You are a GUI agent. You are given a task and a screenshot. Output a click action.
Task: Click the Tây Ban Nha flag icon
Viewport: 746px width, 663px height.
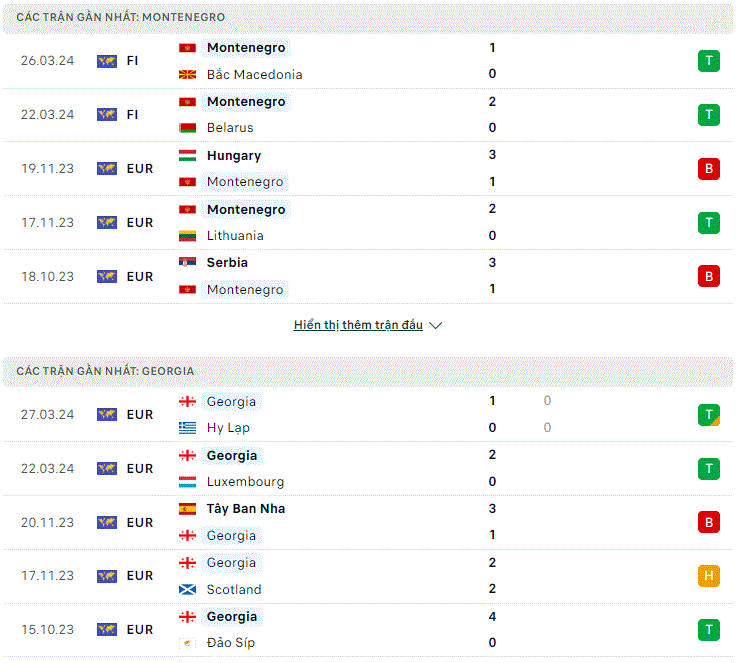(x=187, y=509)
